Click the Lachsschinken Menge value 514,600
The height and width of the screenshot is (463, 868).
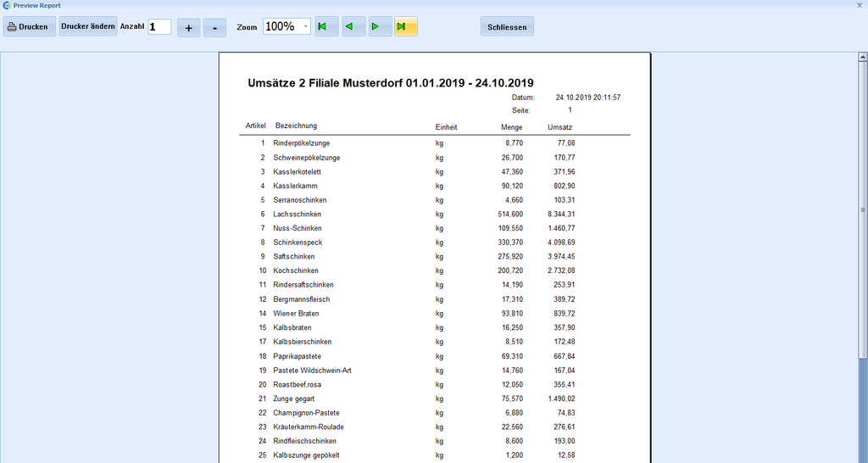(510, 215)
